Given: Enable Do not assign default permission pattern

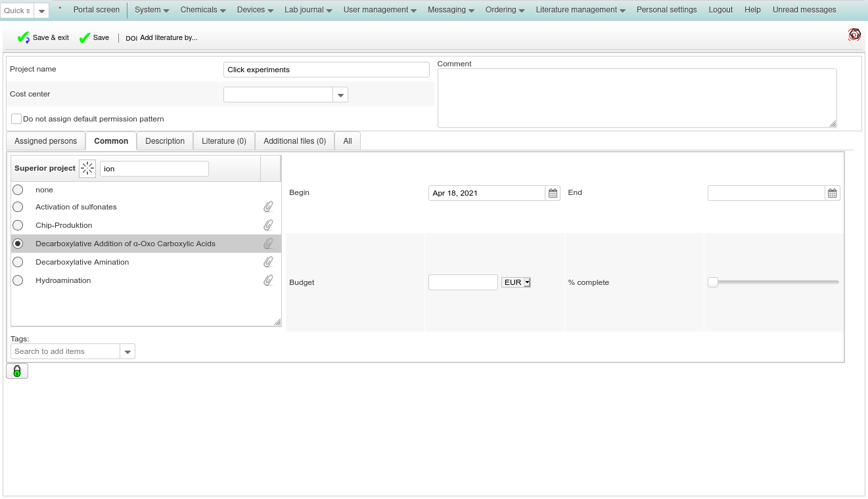Looking at the screenshot, I should pyautogui.click(x=16, y=119).
